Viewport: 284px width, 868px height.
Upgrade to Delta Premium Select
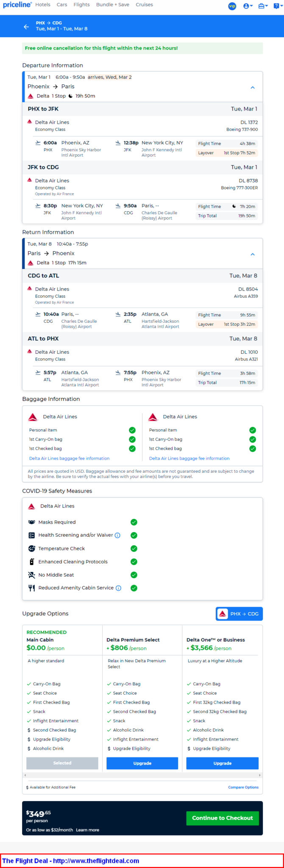(x=142, y=763)
